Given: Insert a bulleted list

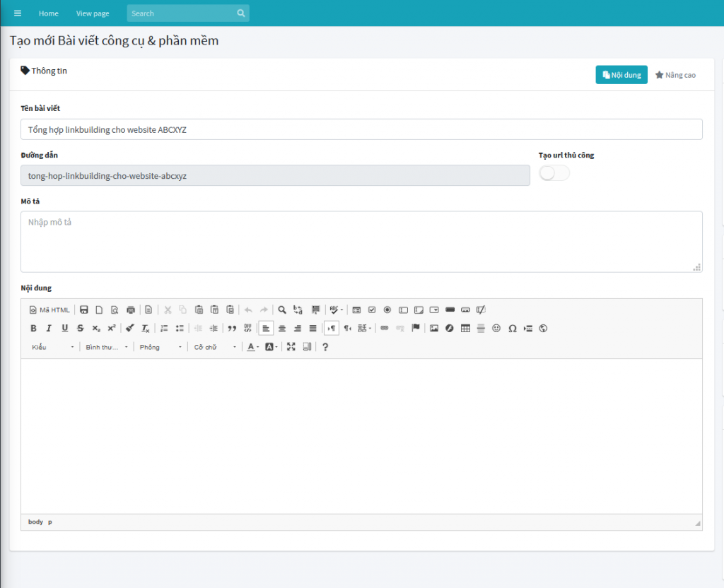Looking at the screenshot, I should [180, 328].
